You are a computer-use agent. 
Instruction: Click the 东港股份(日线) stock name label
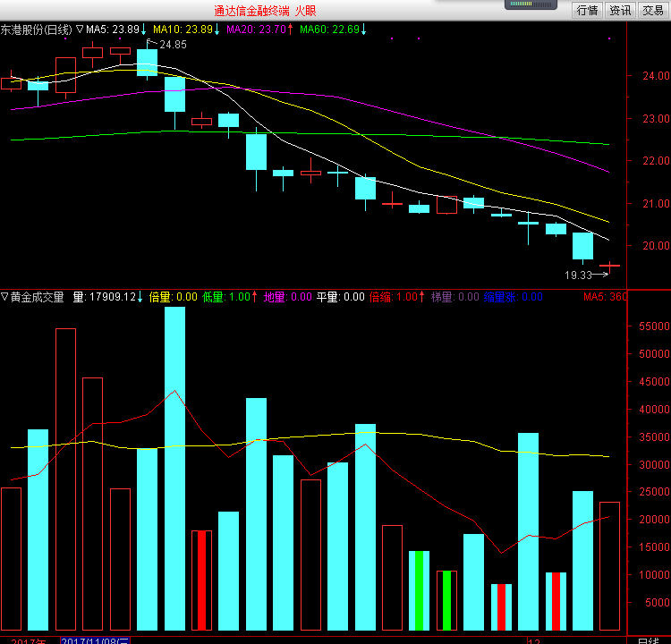tap(37, 30)
